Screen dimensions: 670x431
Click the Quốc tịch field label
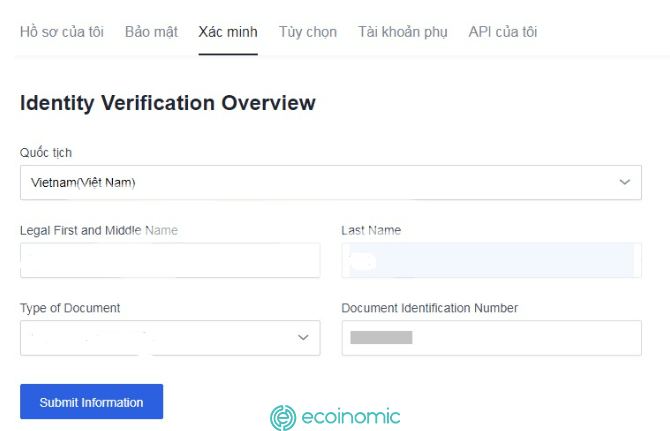(46, 152)
